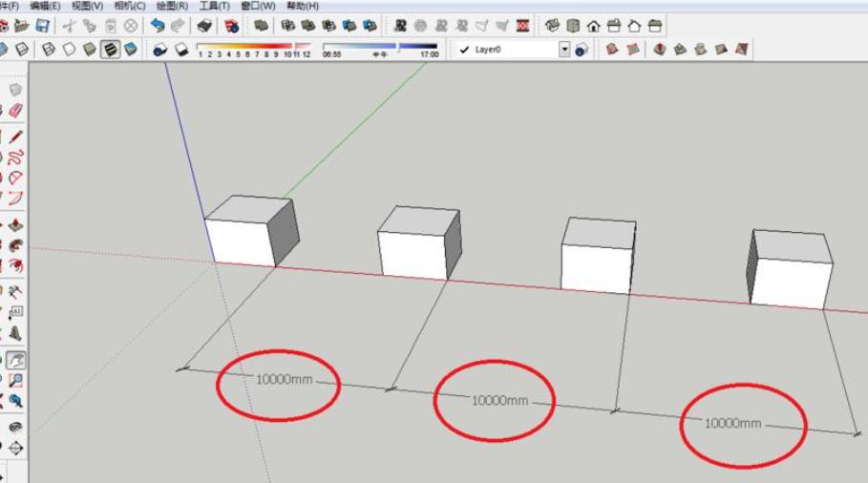This screenshot has height=483, width=868.
Task: Open the 窗口(W) window menu
Action: coord(258,6)
